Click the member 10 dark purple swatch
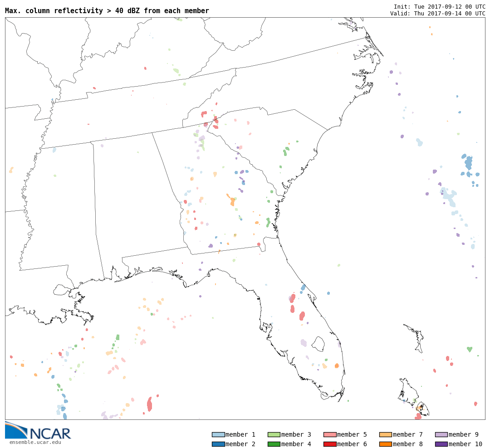The image size is (490, 448). [x=441, y=444]
